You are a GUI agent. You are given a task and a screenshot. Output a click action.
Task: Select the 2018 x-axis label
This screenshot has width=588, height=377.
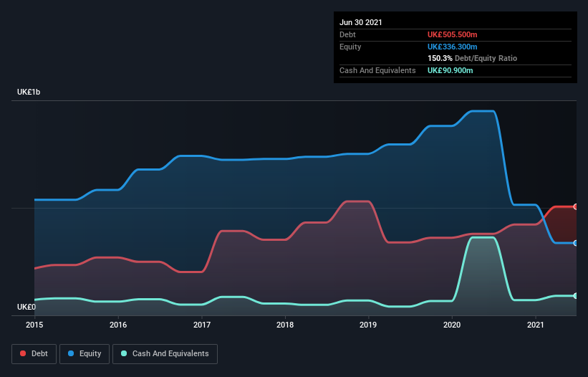coord(285,325)
